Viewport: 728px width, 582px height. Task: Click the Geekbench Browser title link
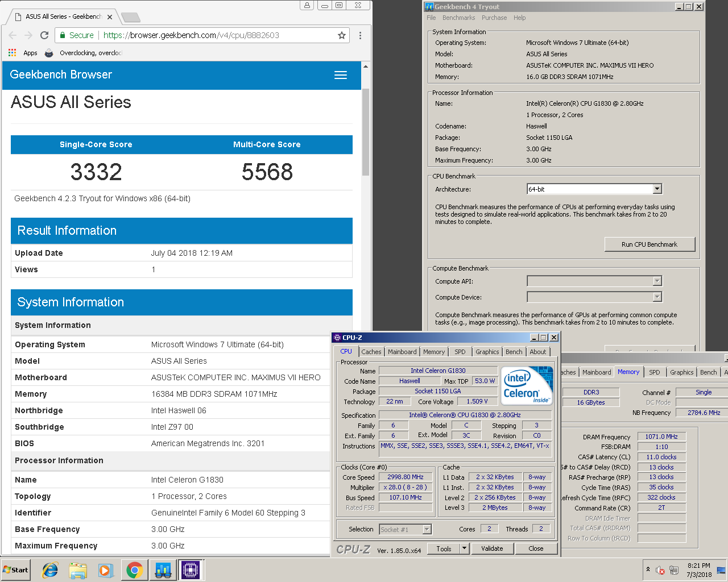61,74
